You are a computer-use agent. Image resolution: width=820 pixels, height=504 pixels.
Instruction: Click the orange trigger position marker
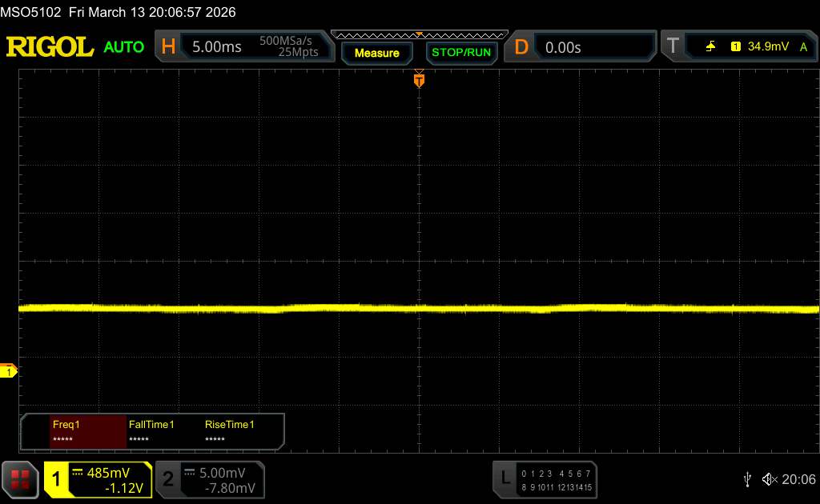(x=419, y=79)
